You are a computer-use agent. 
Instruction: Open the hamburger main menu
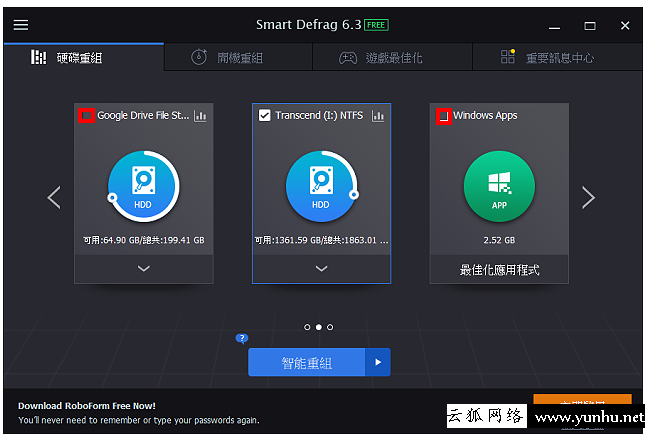click(21, 25)
